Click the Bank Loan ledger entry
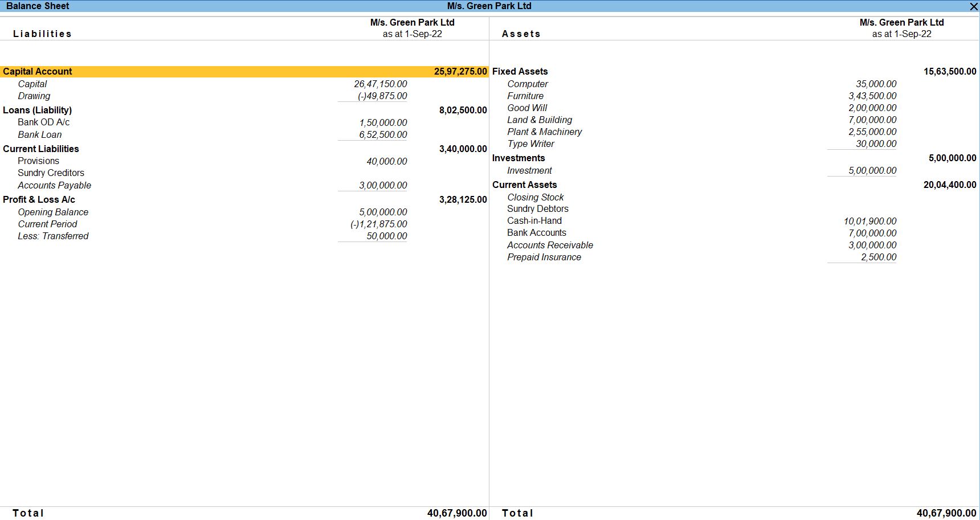This screenshot has height=520, width=980. [x=39, y=135]
